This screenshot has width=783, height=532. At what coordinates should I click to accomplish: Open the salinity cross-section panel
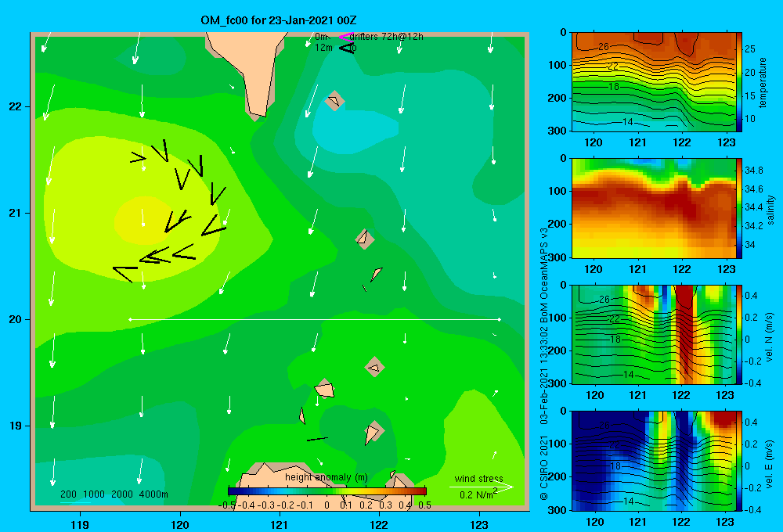coord(653,208)
